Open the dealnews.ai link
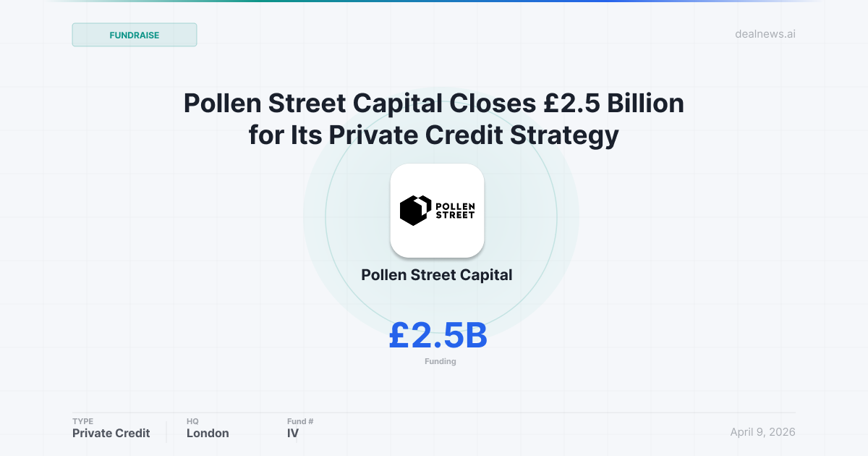 click(x=764, y=34)
